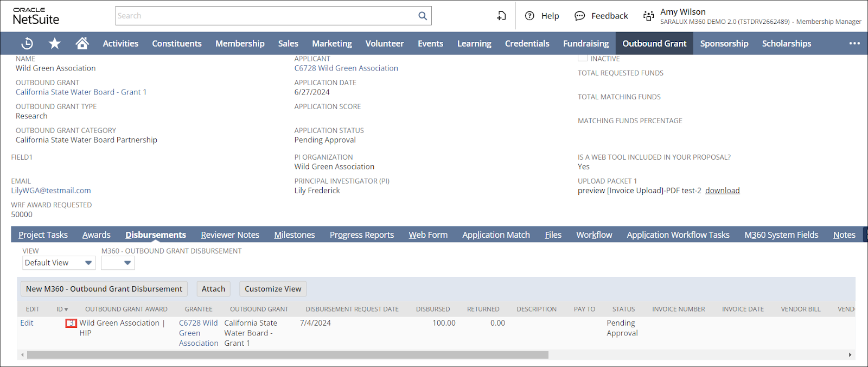Screen dimensions: 868x367
Task: Toggle the Inactive checkbox
Action: (x=583, y=58)
